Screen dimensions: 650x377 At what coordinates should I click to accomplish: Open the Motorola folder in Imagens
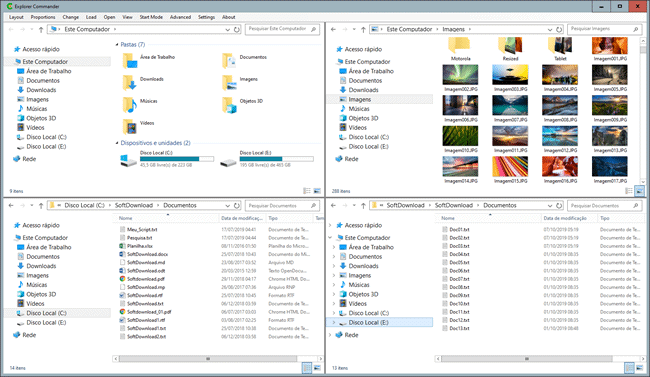[x=460, y=49]
